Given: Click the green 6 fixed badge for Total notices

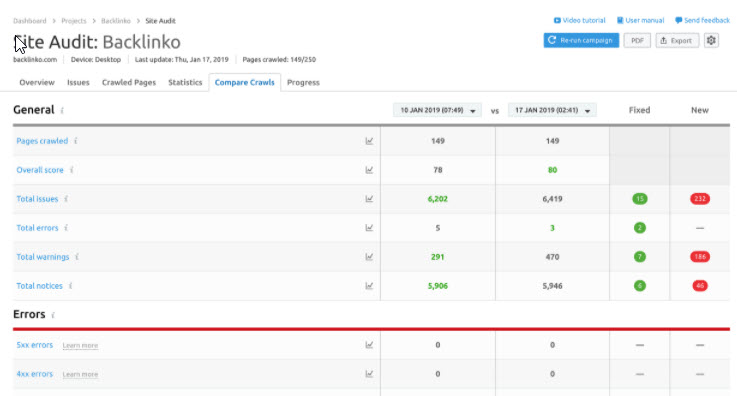Looking at the screenshot, I should tap(640, 286).
